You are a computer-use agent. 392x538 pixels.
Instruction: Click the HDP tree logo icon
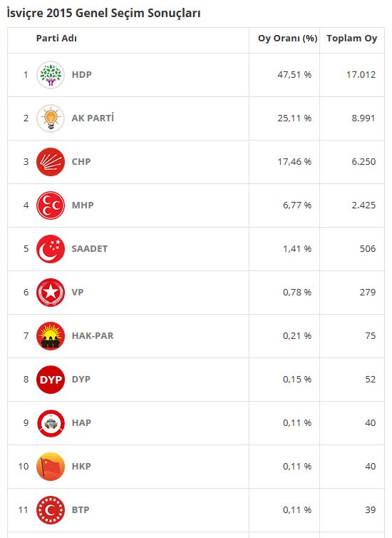coord(51,75)
